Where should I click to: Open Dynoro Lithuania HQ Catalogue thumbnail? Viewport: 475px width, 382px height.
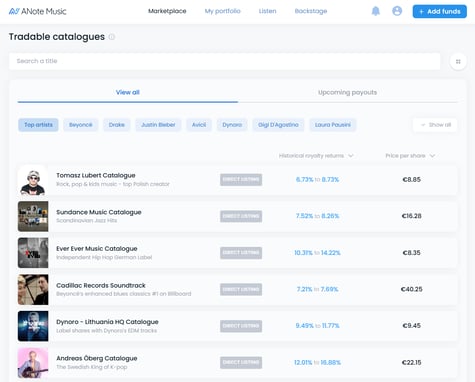(x=33, y=326)
